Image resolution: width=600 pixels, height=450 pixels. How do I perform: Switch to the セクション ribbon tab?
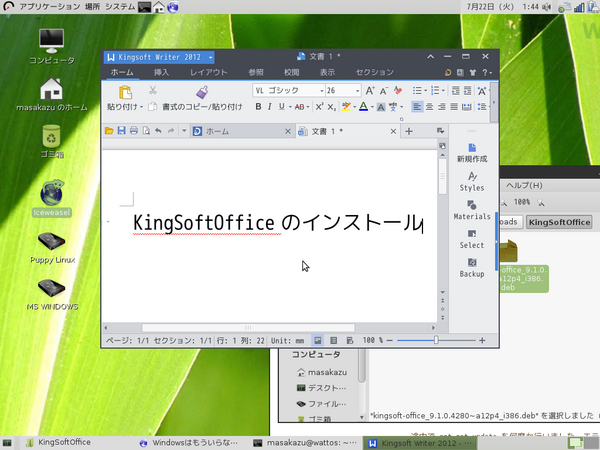[375, 72]
